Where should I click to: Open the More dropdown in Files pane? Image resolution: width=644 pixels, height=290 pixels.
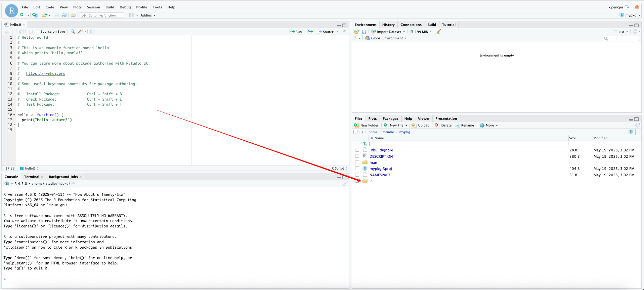(489, 125)
